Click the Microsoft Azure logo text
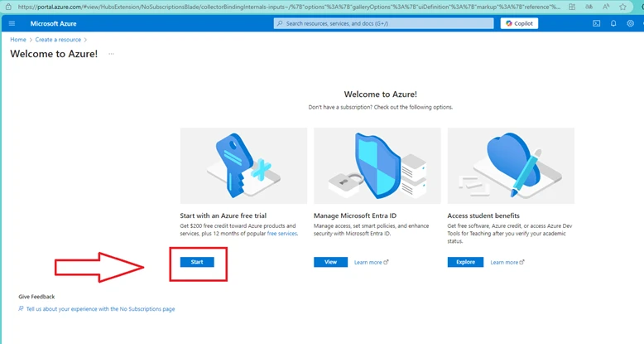The width and height of the screenshot is (644, 344). (54, 23)
